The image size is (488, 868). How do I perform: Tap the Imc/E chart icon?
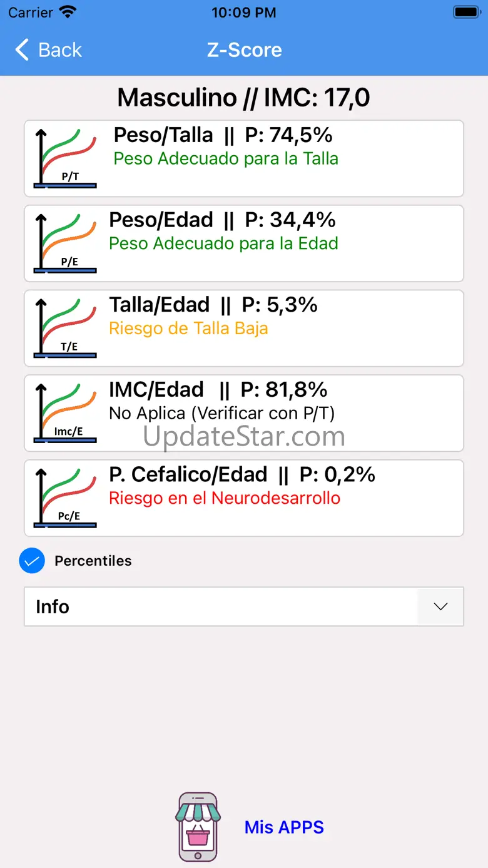click(65, 413)
